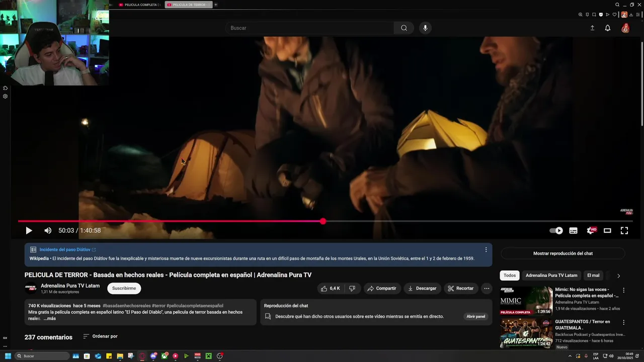Click the snapshot capture icon in address bar
Screen dimensions: 644x362
(594, 15)
